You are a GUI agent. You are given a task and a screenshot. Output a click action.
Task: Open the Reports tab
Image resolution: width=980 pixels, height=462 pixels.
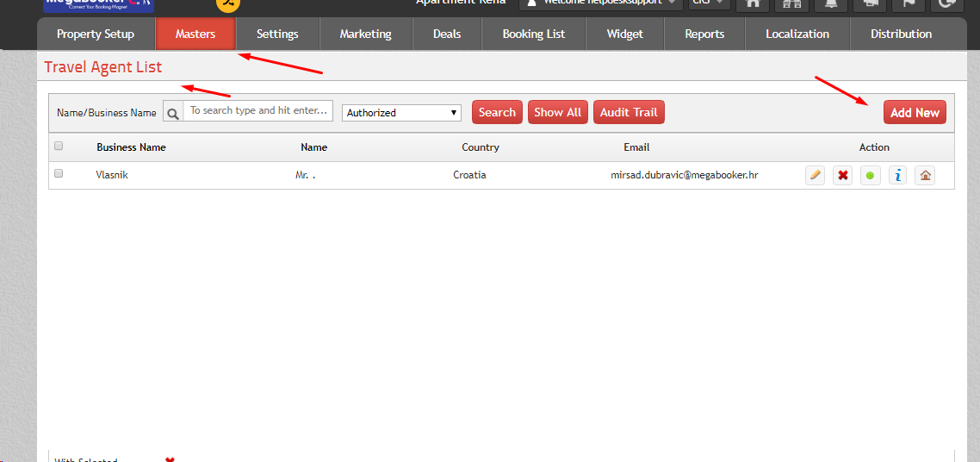704,34
